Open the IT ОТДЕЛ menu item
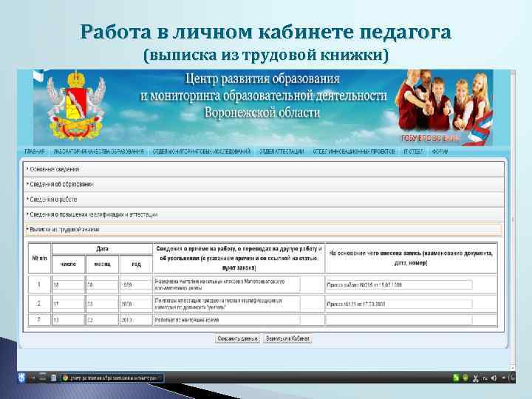Screen dimensions: 532x399 (414, 151)
